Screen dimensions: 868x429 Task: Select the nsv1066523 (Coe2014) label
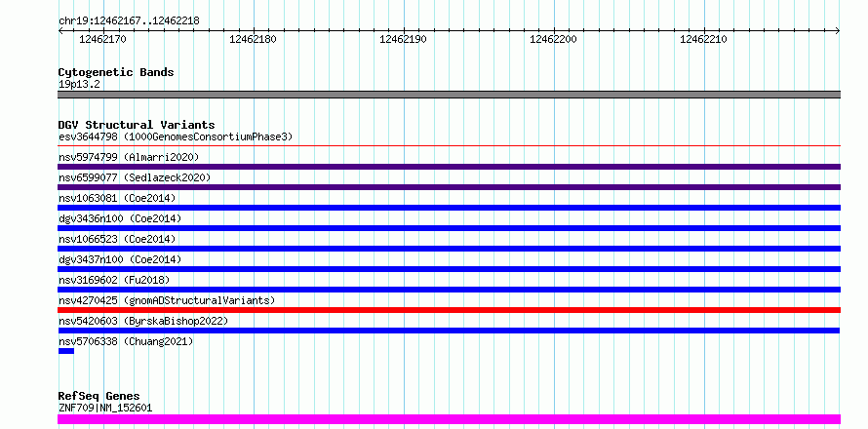coord(117,239)
